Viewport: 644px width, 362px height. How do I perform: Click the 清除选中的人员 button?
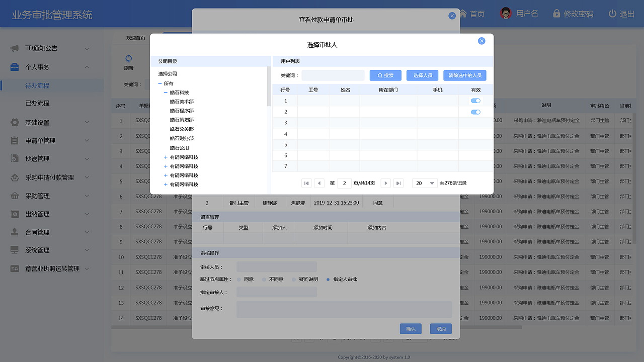click(x=464, y=75)
